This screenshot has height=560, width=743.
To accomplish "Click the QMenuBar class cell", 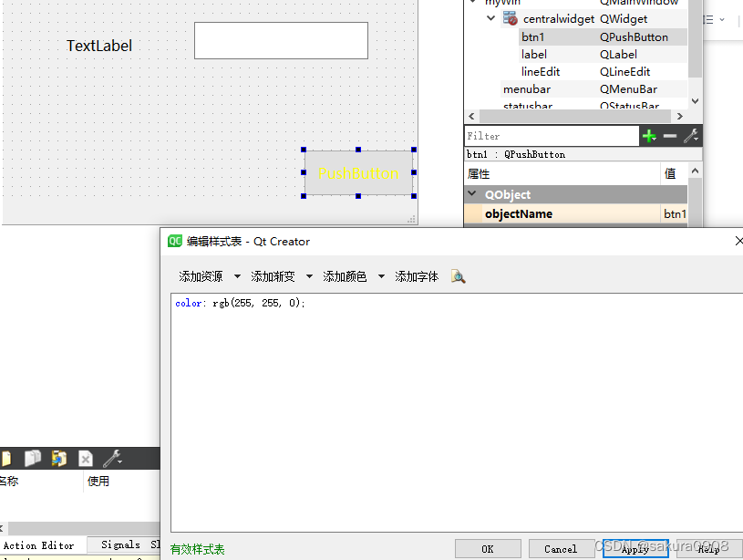I will tap(628, 89).
